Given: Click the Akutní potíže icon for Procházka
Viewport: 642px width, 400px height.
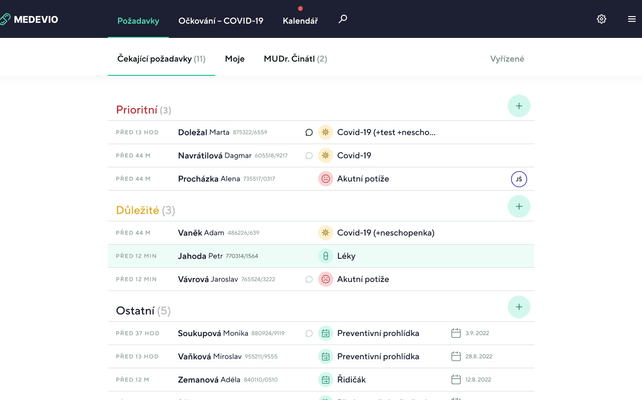Looking at the screenshot, I should coord(325,179).
